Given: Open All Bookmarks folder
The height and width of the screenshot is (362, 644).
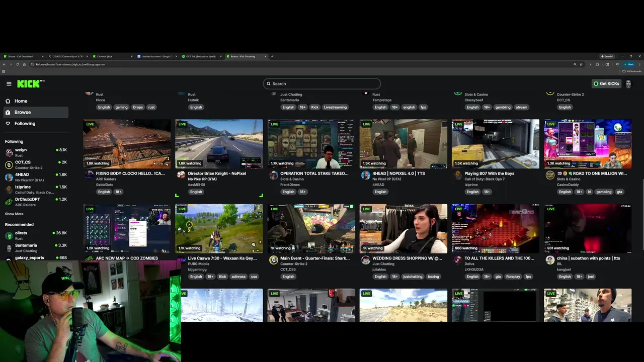Looking at the screenshot, I should (x=631, y=71).
